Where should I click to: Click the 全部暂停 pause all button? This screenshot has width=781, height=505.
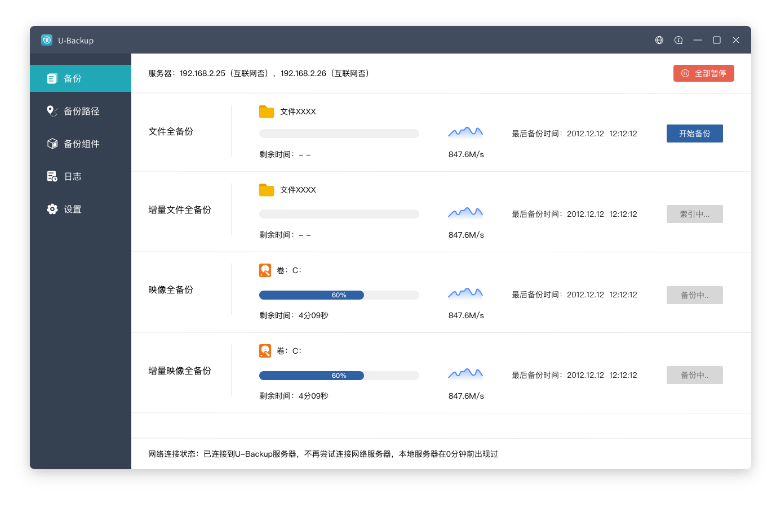[x=703, y=73]
